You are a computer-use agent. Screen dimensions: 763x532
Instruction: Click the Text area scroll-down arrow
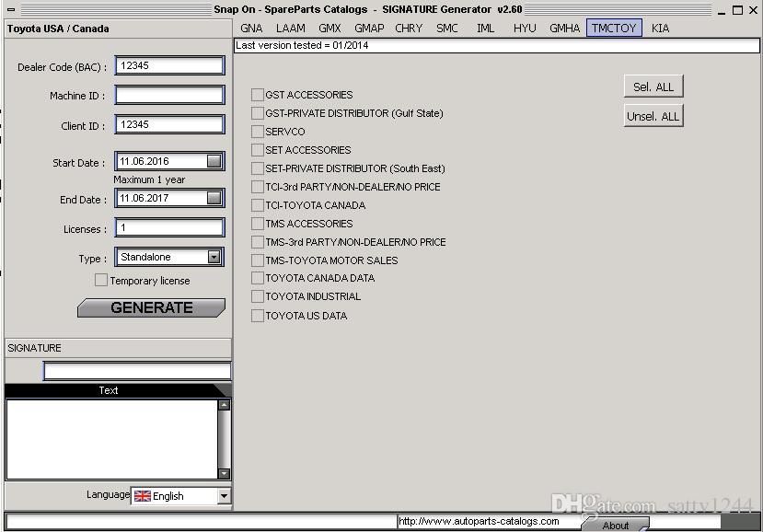[x=224, y=473]
